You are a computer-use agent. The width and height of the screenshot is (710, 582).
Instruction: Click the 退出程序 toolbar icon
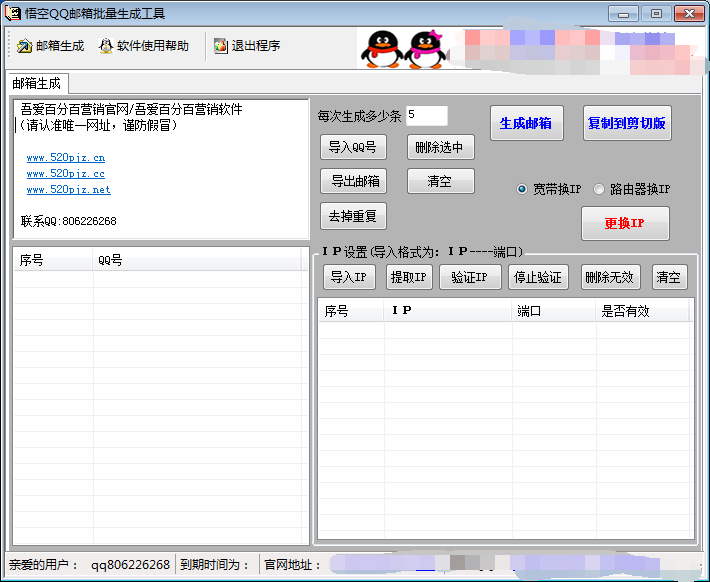(x=221, y=46)
